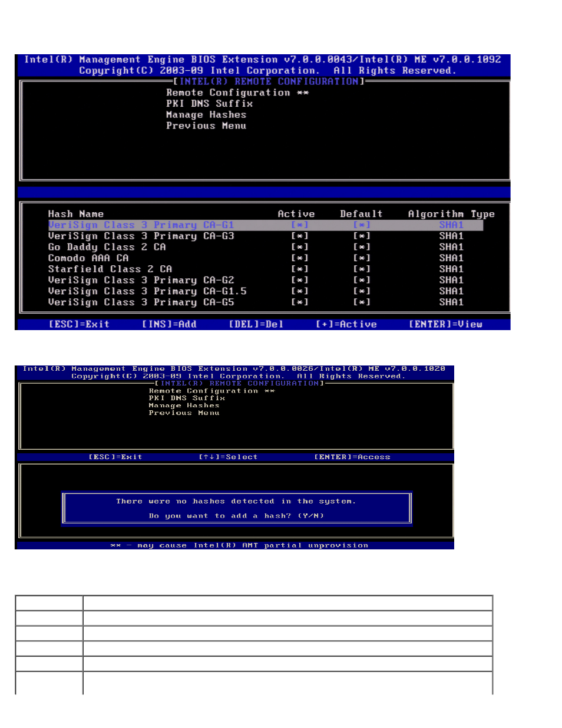Click the Active column header
Image resolution: width=562 pixels, height=728 pixels.
coord(296,214)
